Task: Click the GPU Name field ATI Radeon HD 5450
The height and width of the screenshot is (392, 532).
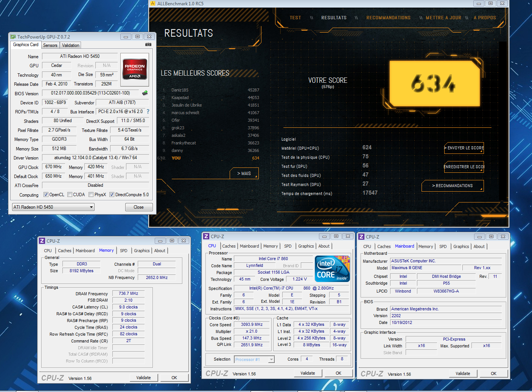Action: (x=80, y=56)
